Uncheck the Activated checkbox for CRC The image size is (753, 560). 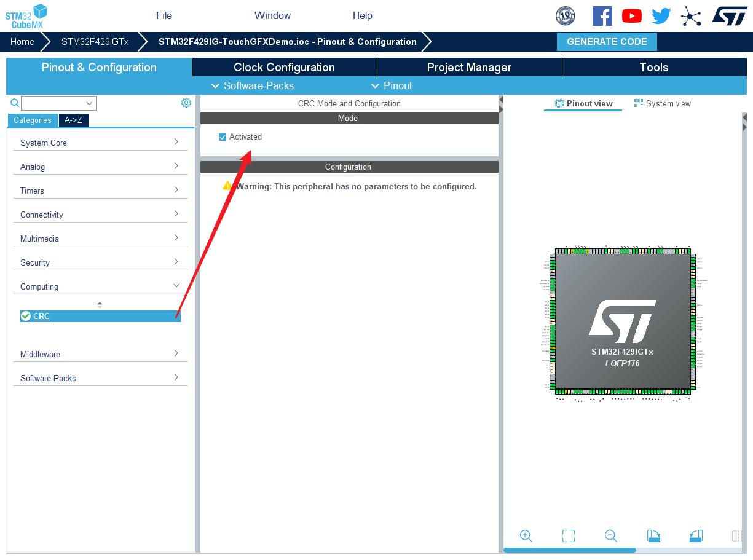[223, 136]
